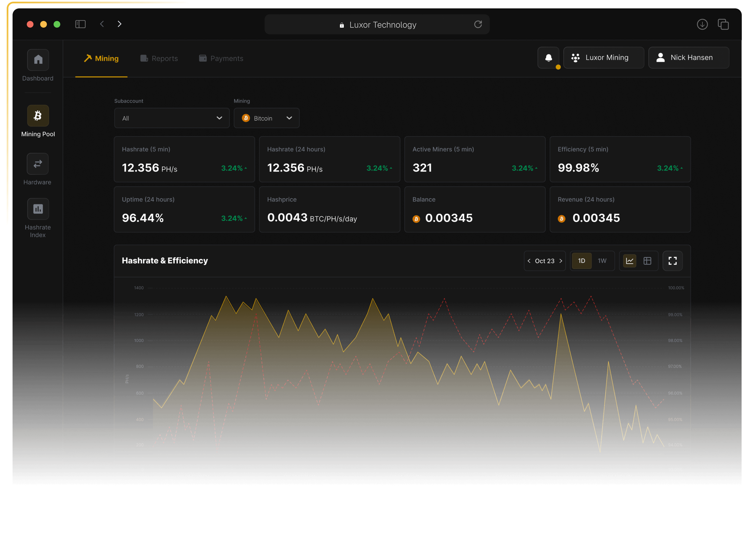
Task: Show browser tab overview icon
Action: [x=723, y=24]
